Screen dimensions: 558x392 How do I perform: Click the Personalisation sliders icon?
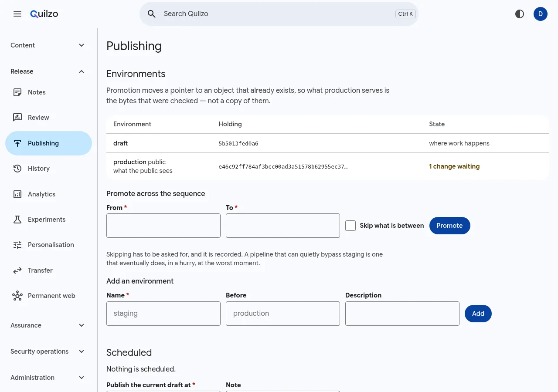point(17,245)
